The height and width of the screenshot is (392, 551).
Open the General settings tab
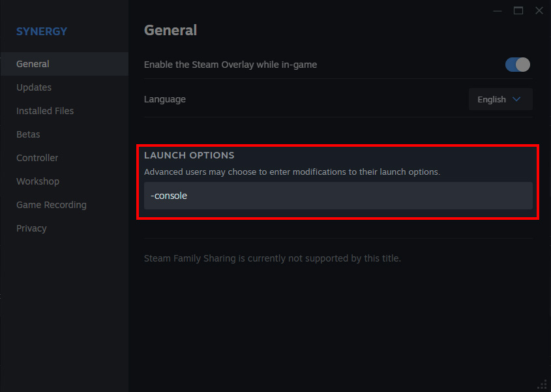point(33,64)
